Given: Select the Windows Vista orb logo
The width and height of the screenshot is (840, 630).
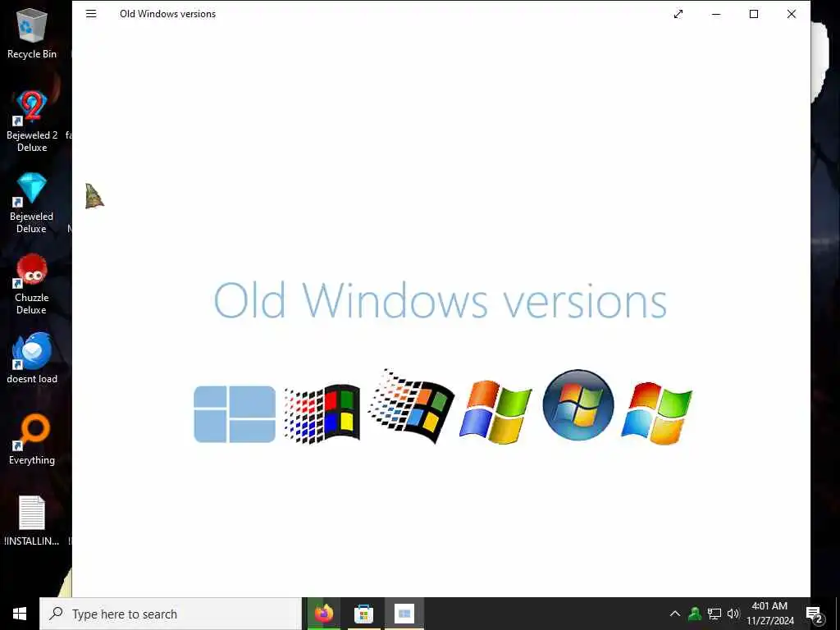Looking at the screenshot, I should (578, 404).
